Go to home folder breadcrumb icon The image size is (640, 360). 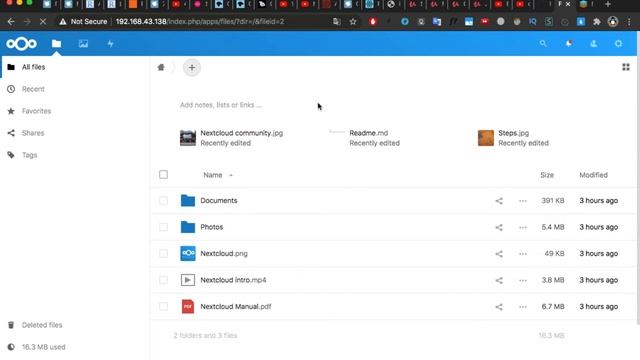click(161, 67)
